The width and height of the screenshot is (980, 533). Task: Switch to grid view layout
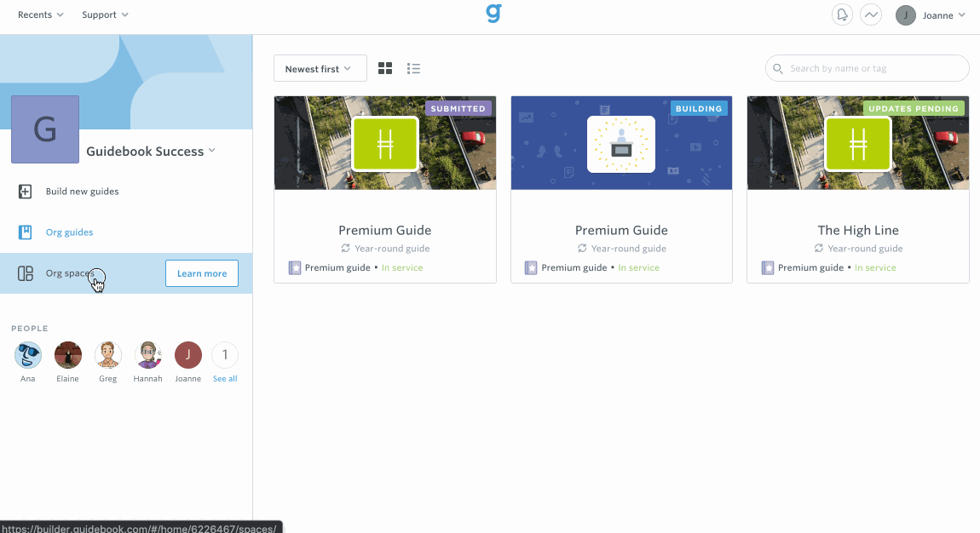coord(384,68)
